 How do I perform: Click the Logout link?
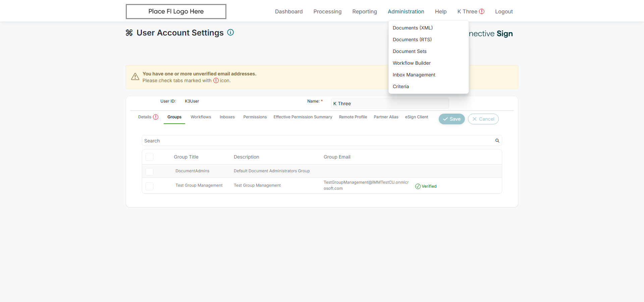[504, 11]
